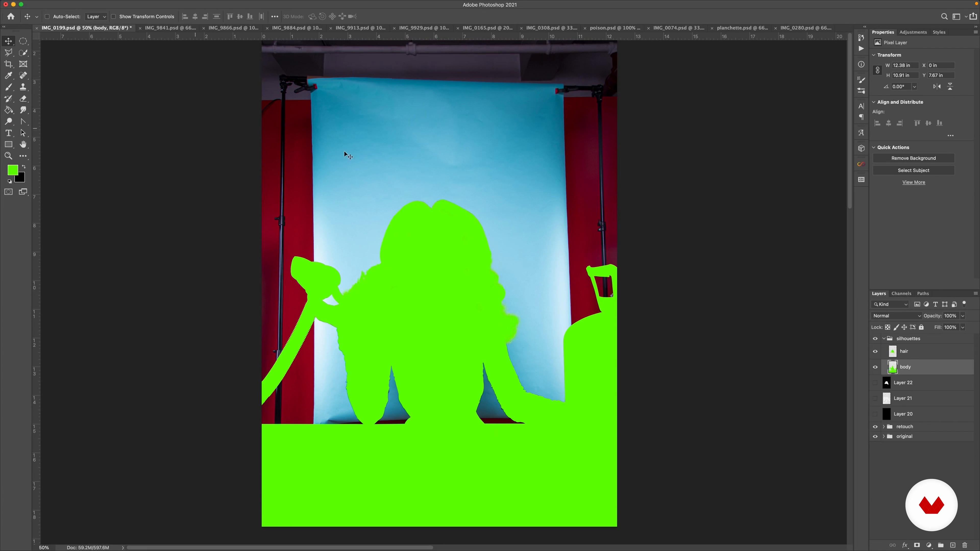Click the Remove Background button
Viewport: 980px width, 551px height.
coord(913,158)
